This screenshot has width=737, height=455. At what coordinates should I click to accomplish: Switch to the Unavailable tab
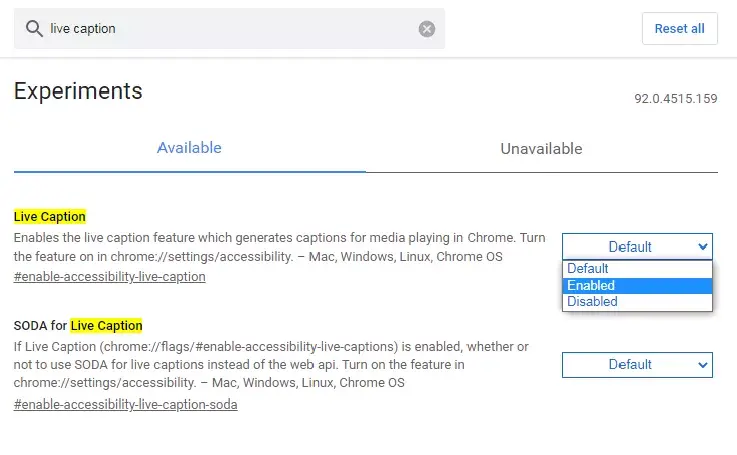(x=541, y=149)
